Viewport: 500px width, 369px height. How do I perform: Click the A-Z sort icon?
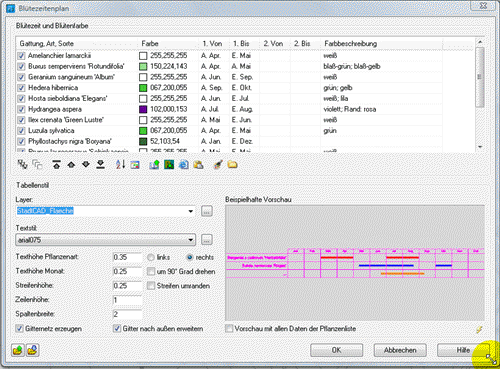click(120, 164)
